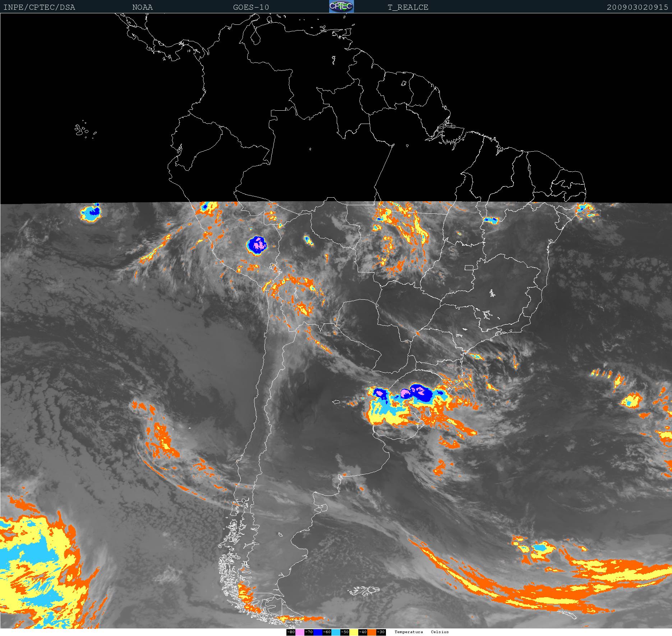Click the T_REALCE header label
672x636 pixels.
click(408, 7)
